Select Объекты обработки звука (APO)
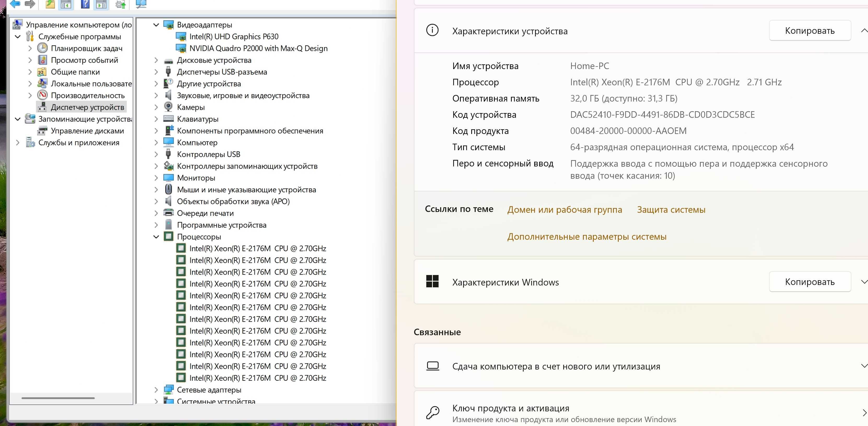The height and width of the screenshot is (426, 868). click(233, 201)
